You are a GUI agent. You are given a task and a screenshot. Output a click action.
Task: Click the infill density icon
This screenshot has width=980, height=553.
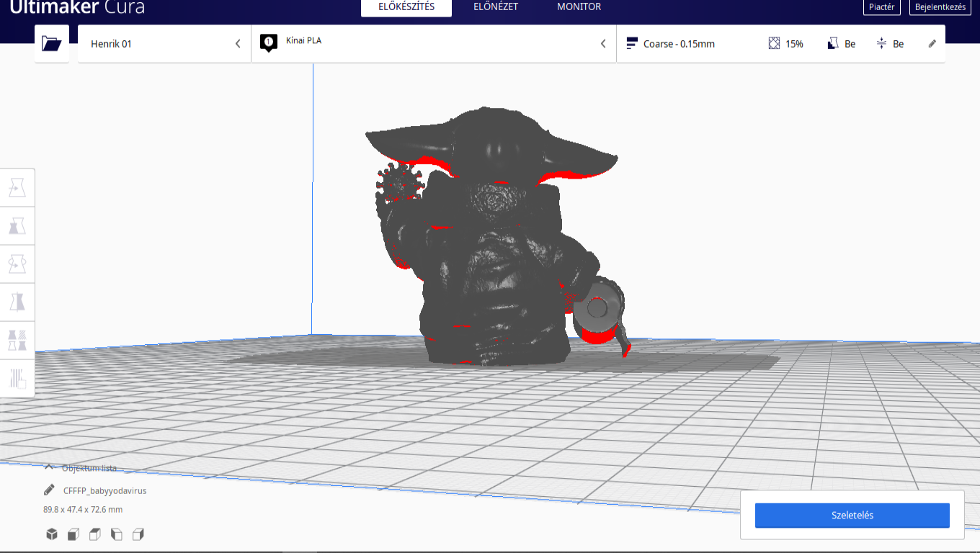(x=774, y=43)
